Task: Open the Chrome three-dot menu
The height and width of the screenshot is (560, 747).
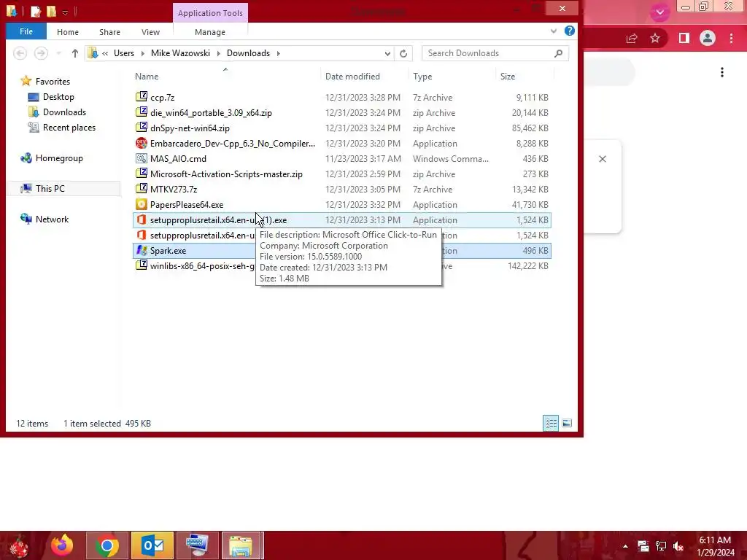Action: (x=731, y=38)
